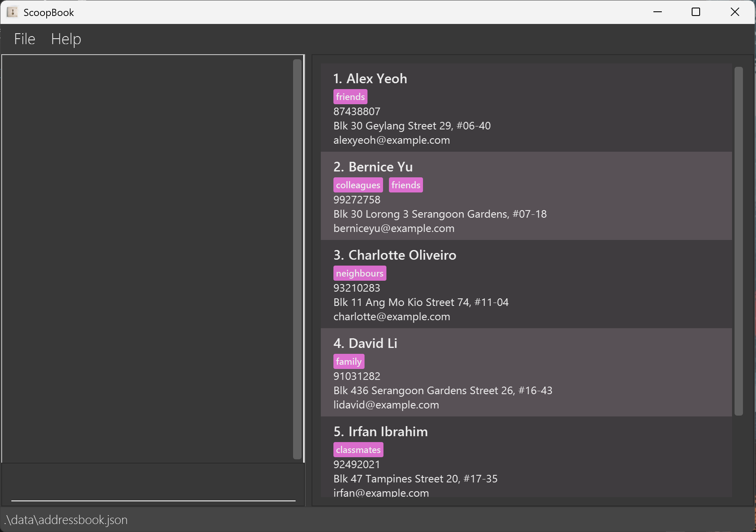Click the result display scrollbar

(x=297, y=259)
